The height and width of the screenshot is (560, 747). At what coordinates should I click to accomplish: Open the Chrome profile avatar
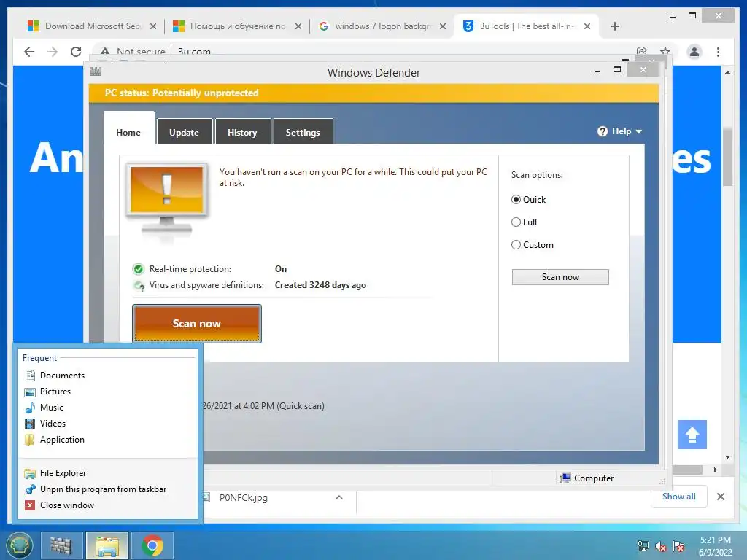click(x=694, y=52)
